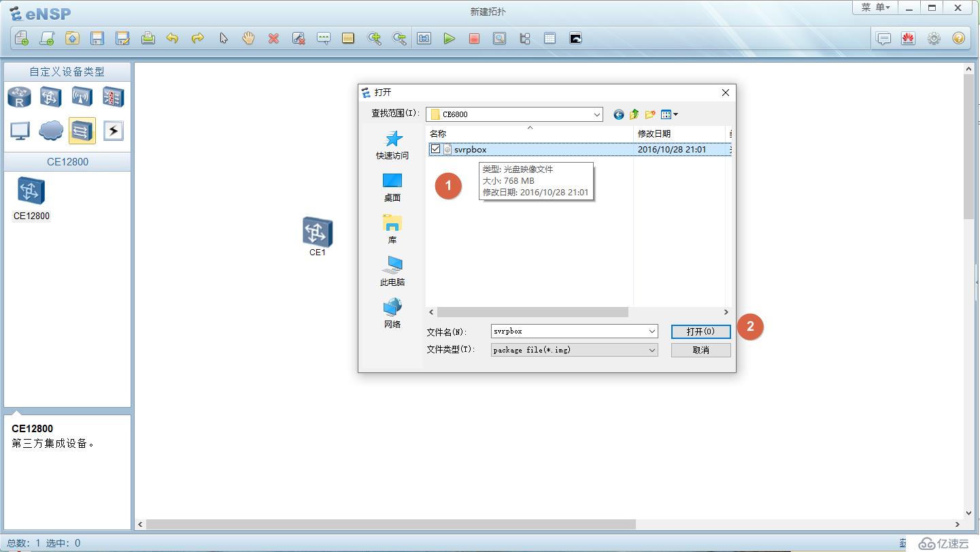Image resolution: width=980 pixels, height=552 pixels.
Task: Redo the last undone action
Action: coord(198,38)
